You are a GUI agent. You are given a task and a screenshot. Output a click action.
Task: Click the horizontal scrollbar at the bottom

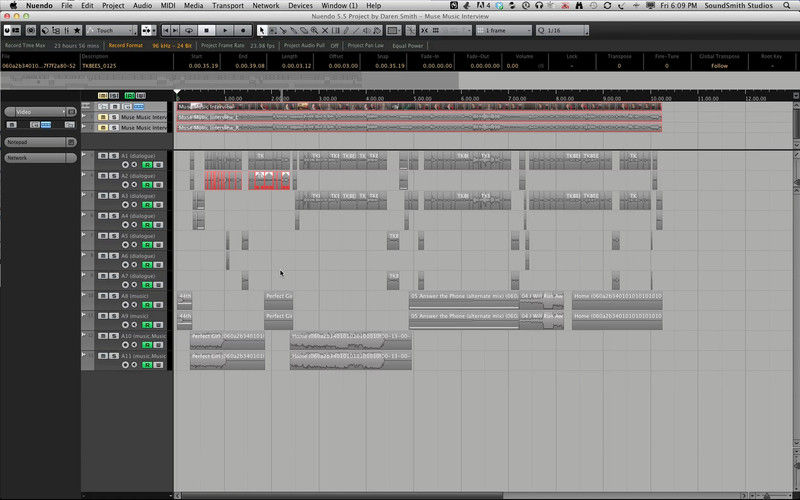coord(342,495)
